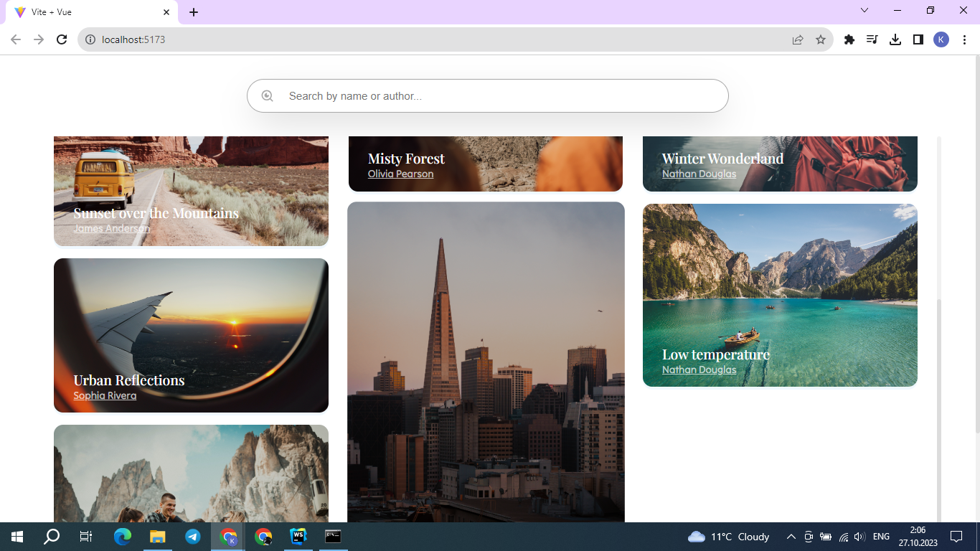The image size is (980, 551).
Task: Expand hidden icons in the system tray
Action: click(x=790, y=536)
